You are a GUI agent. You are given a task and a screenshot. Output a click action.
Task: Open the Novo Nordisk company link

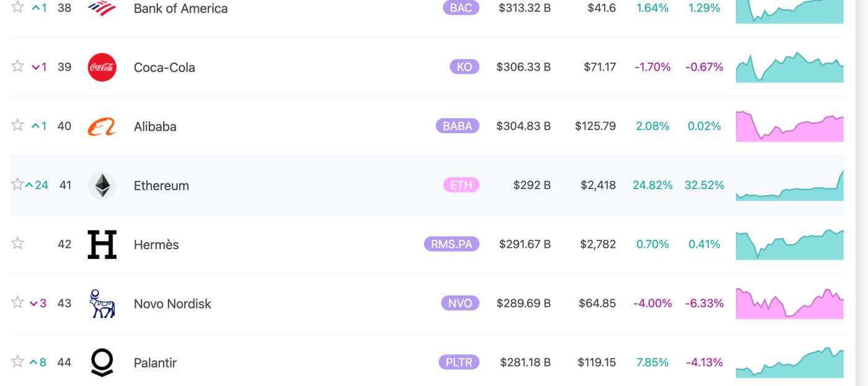(x=172, y=304)
